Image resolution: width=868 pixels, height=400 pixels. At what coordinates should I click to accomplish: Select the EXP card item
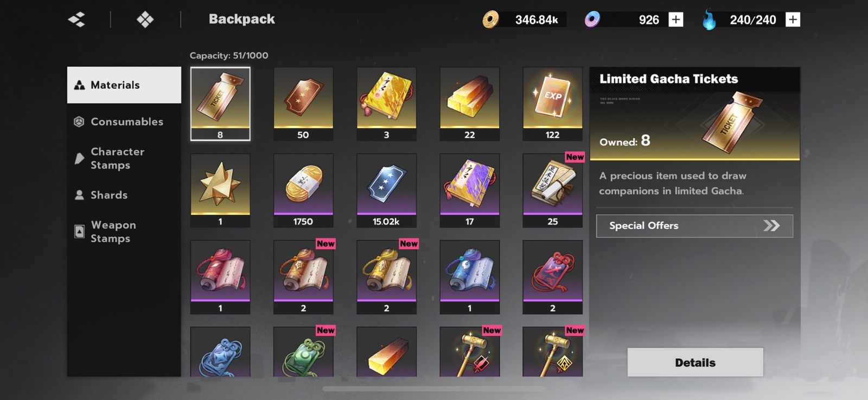tap(552, 104)
